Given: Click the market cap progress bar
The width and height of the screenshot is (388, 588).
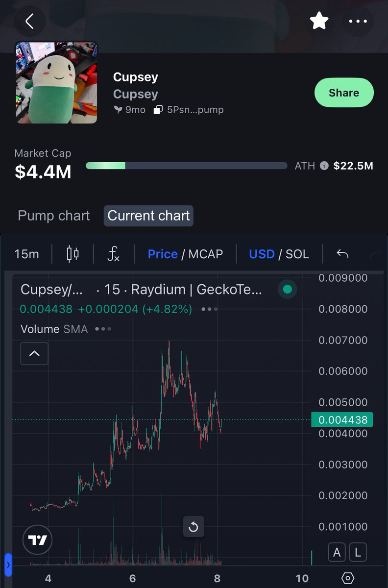Looking at the screenshot, I should coord(186,166).
